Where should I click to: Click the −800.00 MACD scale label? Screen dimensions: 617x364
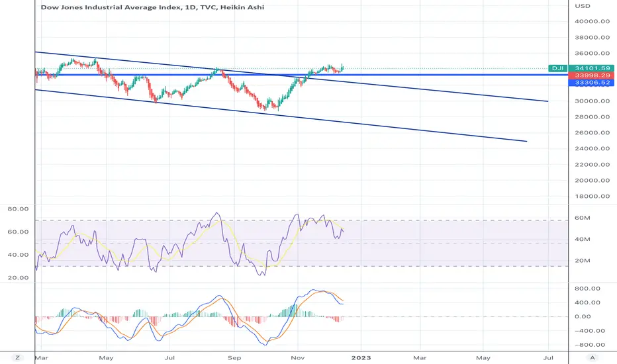590,345
